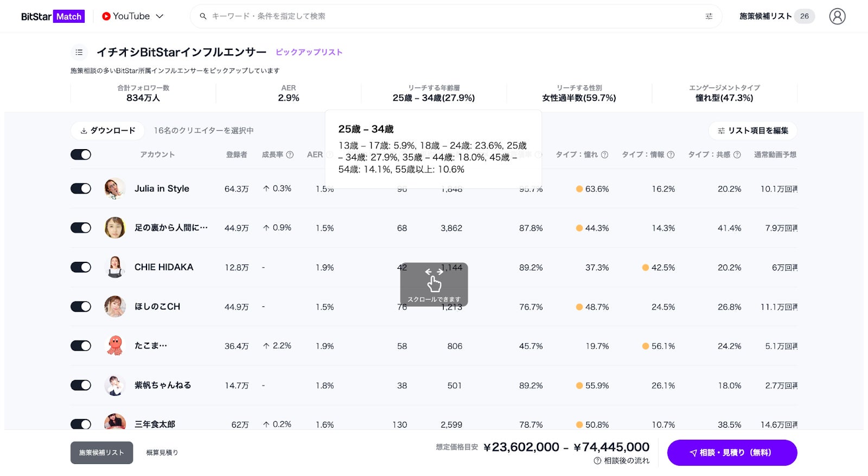The height and width of the screenshot is (476, 868).
Task: Click Julia in Style avatar
Action: (x=114, y=189)
